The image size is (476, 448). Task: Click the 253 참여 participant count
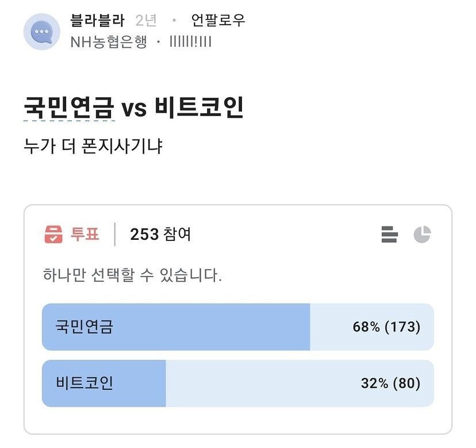[160, 235]
